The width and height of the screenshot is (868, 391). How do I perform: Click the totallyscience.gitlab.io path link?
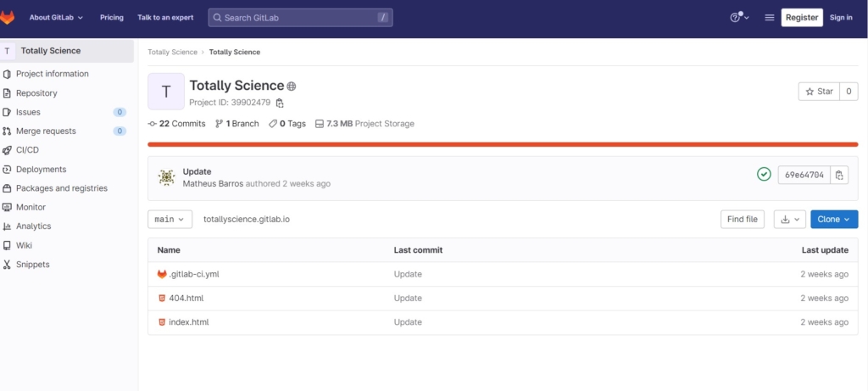tap(247, 220)
